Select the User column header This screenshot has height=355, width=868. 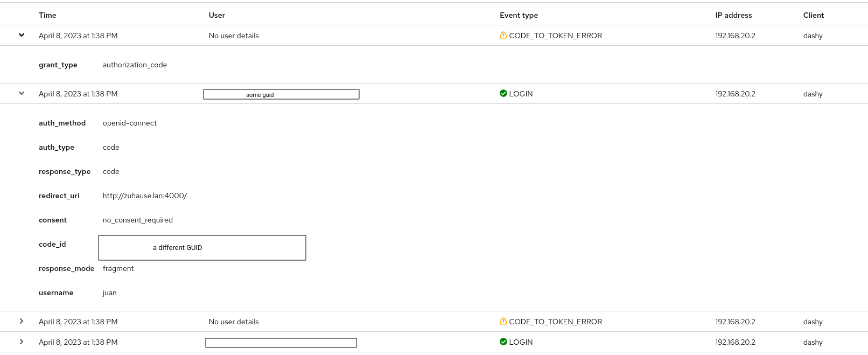(217, 15)
